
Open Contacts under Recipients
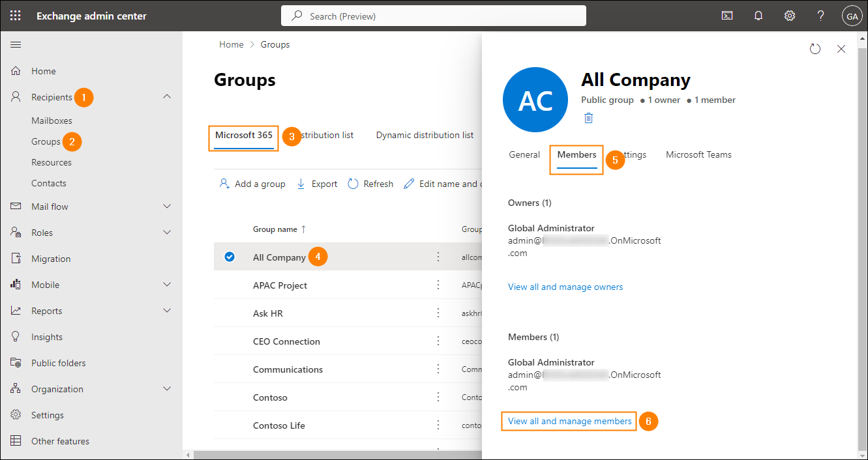click(x=49, y=183)
